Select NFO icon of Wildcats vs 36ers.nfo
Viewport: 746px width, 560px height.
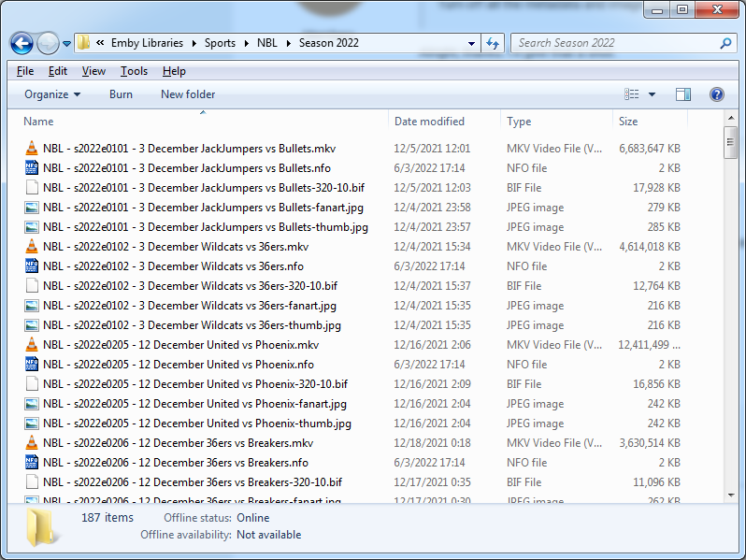tap(32, 266)
